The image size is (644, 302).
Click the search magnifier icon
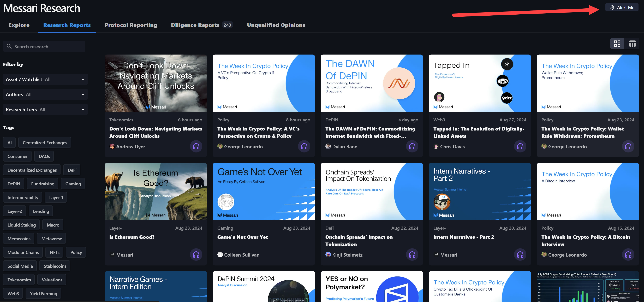click(9, 46)
